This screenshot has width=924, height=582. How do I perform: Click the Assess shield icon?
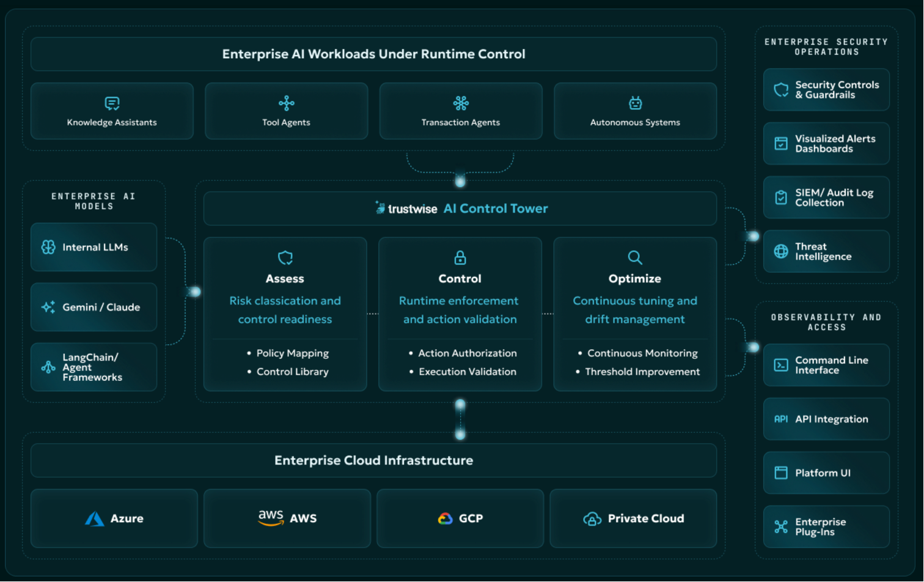[x=285, y=257]
